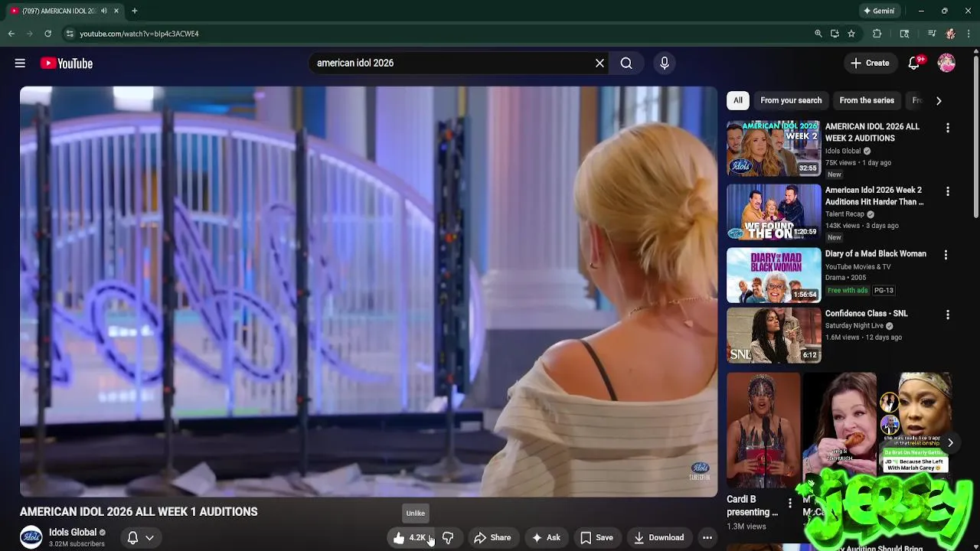Viewport: 980px width, 551px height.
Task: Dislike the video with thumbs-down
Action: [x=448, y=538]
